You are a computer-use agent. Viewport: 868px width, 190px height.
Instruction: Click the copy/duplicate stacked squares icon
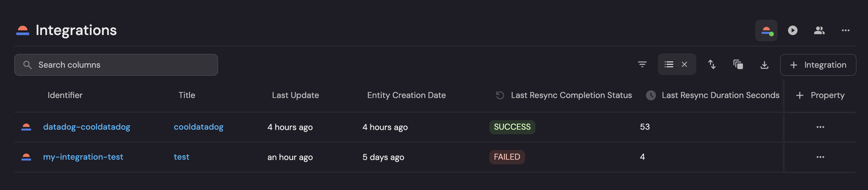(x=738, y=64)
